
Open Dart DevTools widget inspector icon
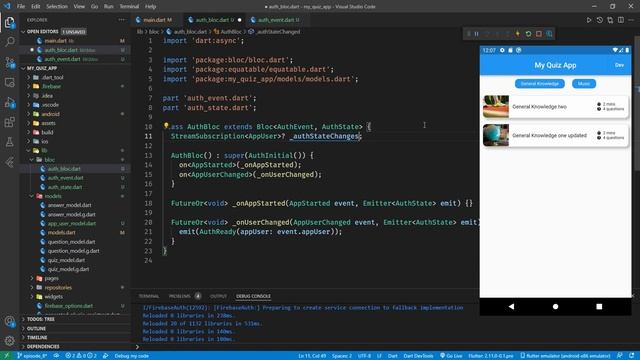point(549,34)
